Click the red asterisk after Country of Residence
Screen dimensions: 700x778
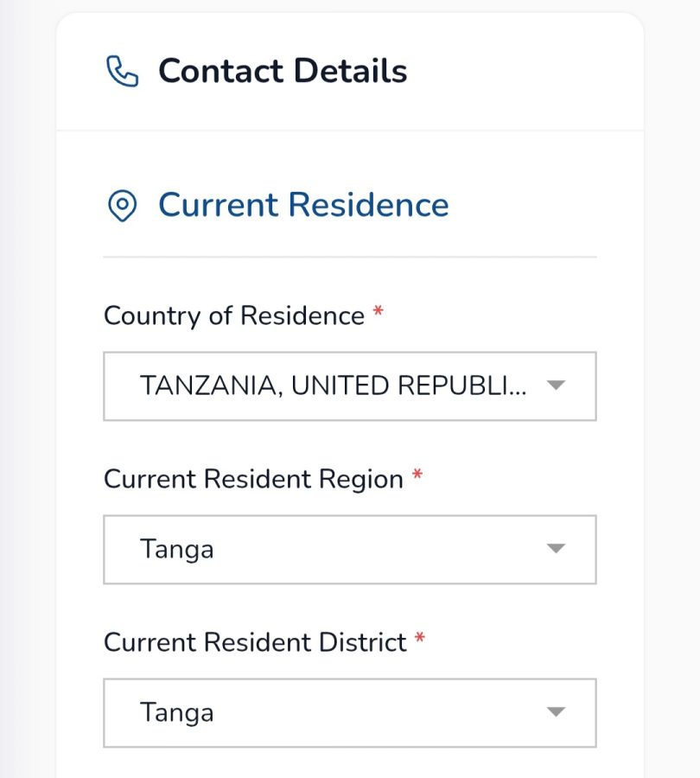click(x=378, y=313)
